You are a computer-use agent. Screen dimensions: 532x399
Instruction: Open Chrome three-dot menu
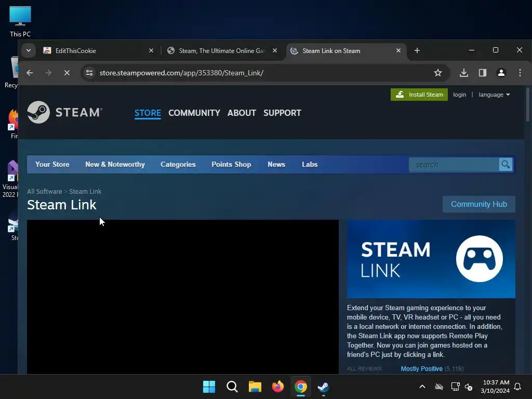(520, 73)
